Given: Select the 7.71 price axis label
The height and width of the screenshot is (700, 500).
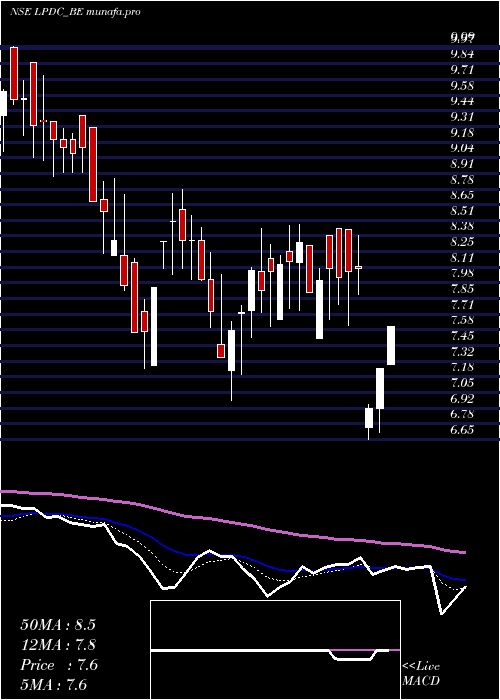Looking at the screenshot, I should pyautogui.click(x=462, y=304).
